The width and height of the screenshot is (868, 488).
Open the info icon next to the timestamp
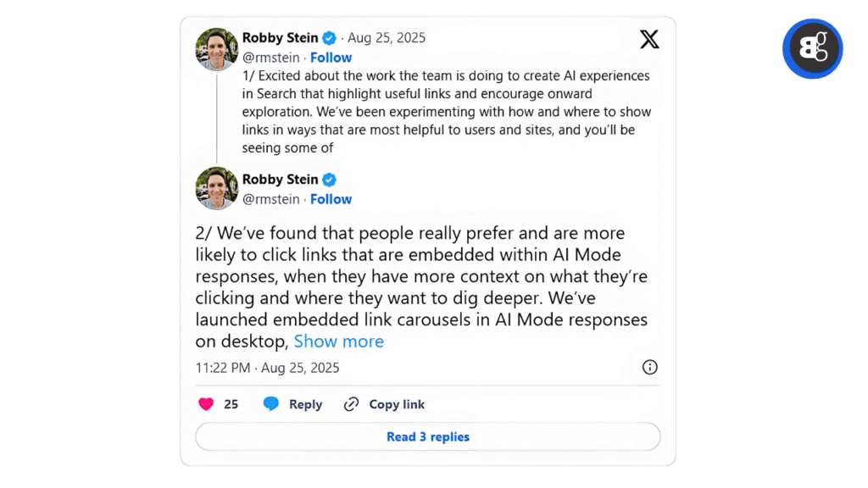pos(649,367)
